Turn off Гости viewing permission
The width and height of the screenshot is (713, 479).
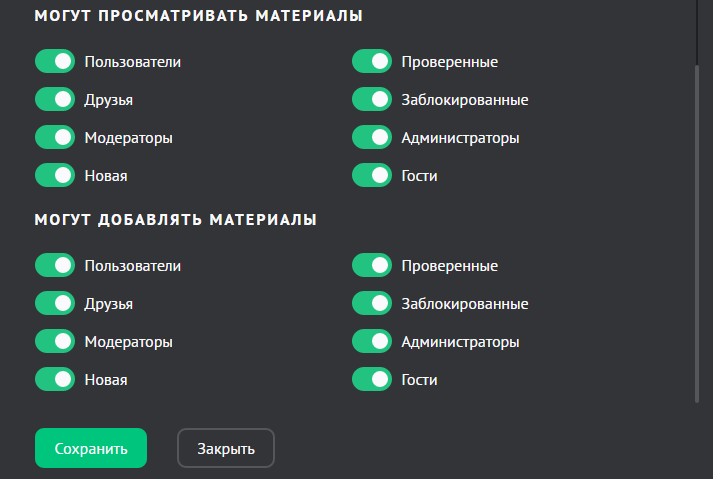pyautogui.click(x=372, y=176)
